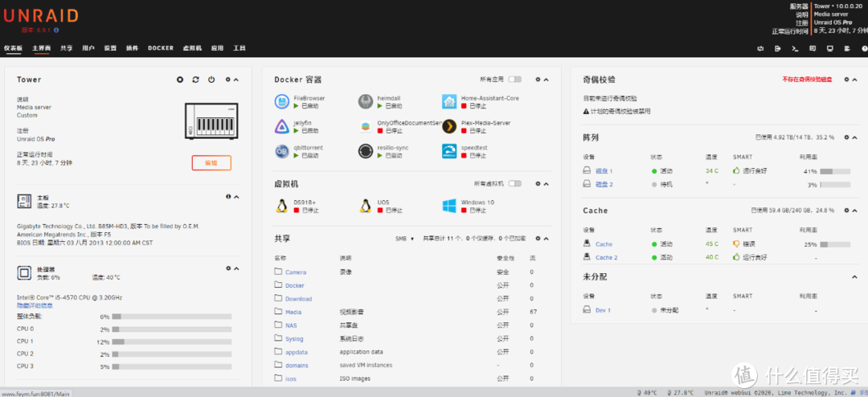Open the Syslog share link

pos(294,339)
